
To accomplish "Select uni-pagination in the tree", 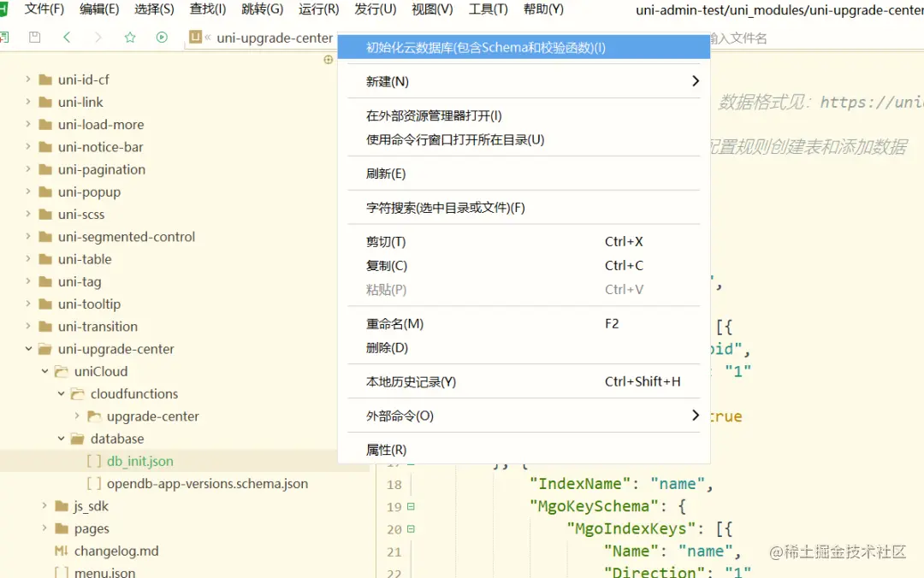I will click(x=101, y=169).
